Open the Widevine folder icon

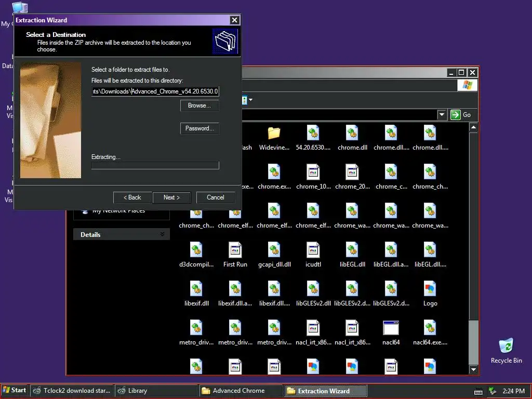click(x=274, y=133)
